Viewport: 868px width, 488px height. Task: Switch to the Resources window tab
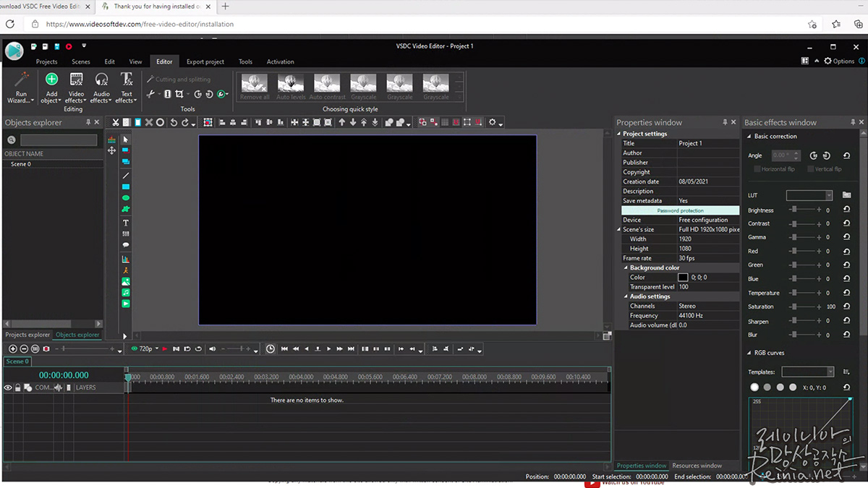(697, 466)
